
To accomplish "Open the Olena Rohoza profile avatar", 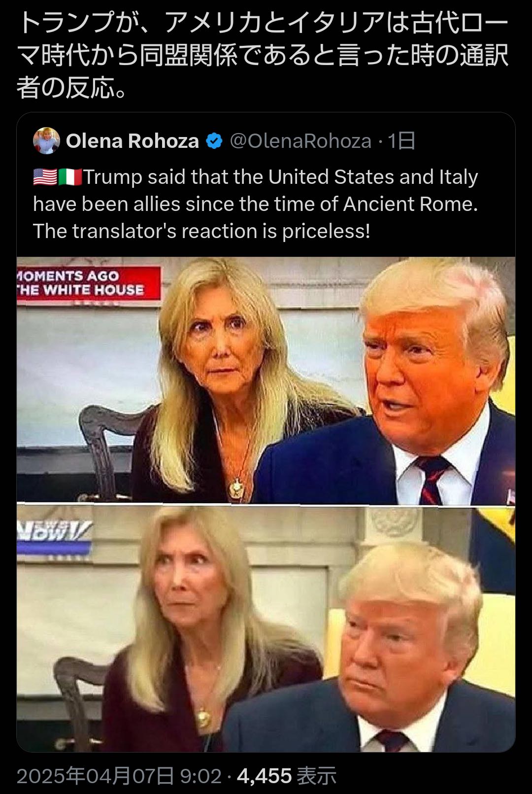I will pyautogui.click(x=46, y=141).
